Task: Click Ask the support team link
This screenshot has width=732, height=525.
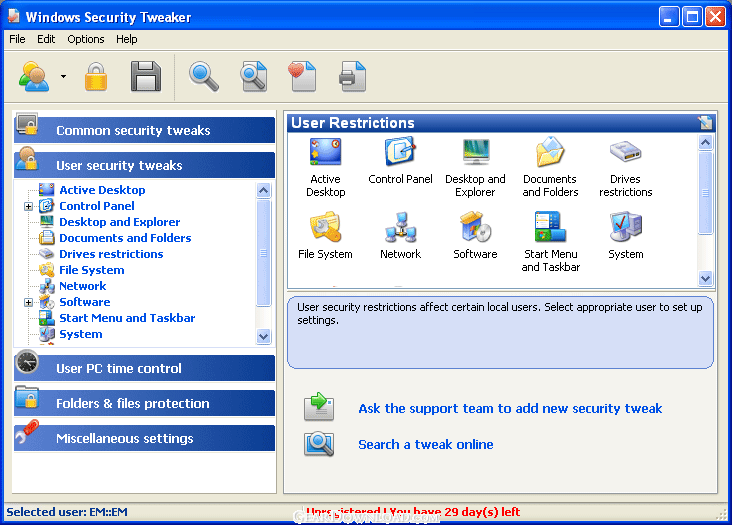Action: [x=510, y=409]
